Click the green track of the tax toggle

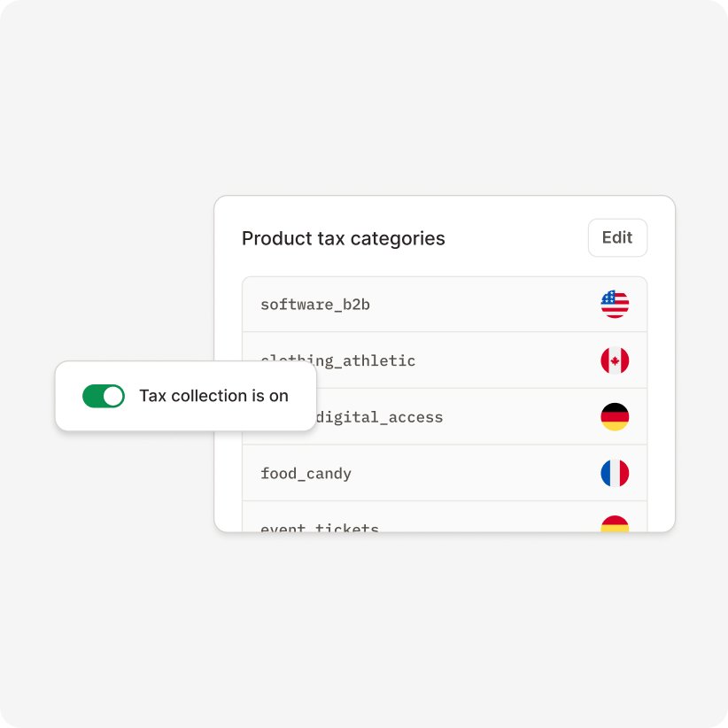point(93,396)
